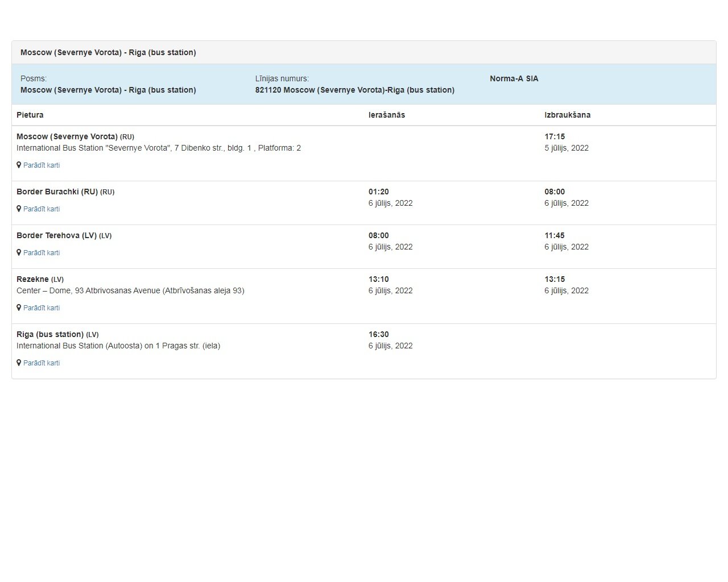Click stop name 'Rezekne (LV)'
The image size is (728, 582).
coord(40,279)
